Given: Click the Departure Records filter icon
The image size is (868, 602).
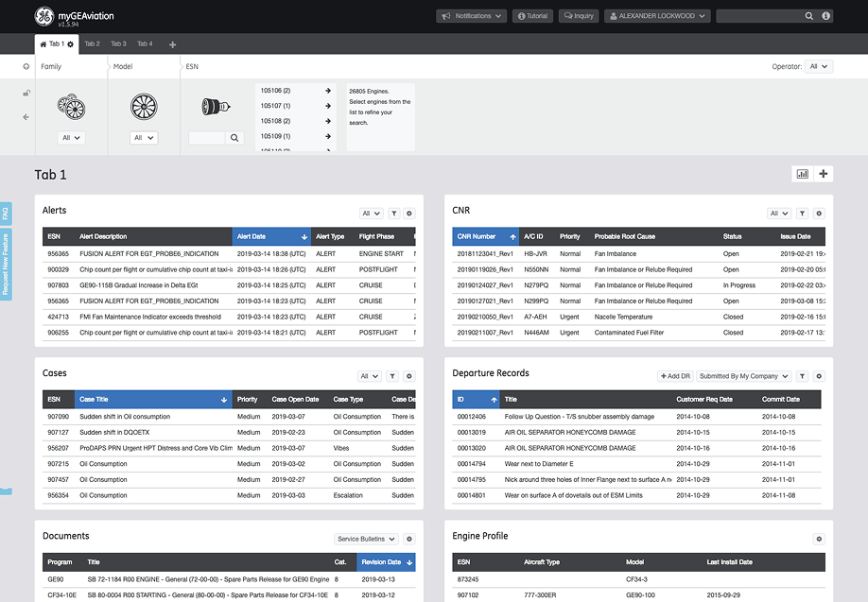Looking at the screenshot, I should point(803,376).
